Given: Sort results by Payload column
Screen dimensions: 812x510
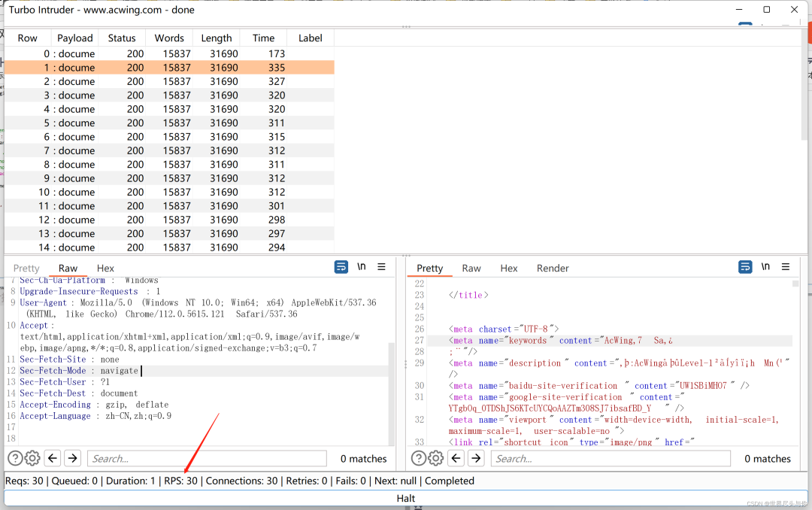Looking at the screenshot, I should 75,38.
